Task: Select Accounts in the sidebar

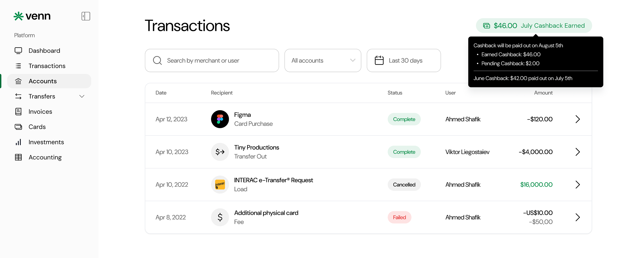Action: [49, 81]
